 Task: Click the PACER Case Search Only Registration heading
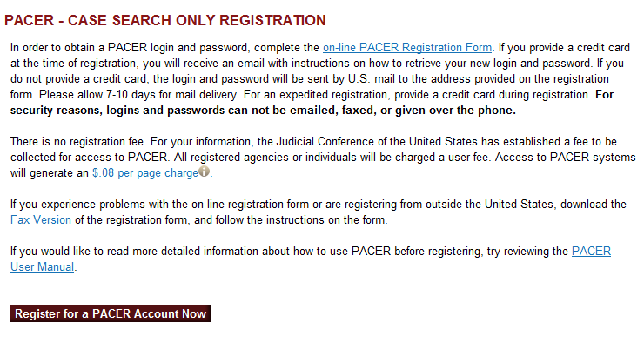[x=165, y=19]
